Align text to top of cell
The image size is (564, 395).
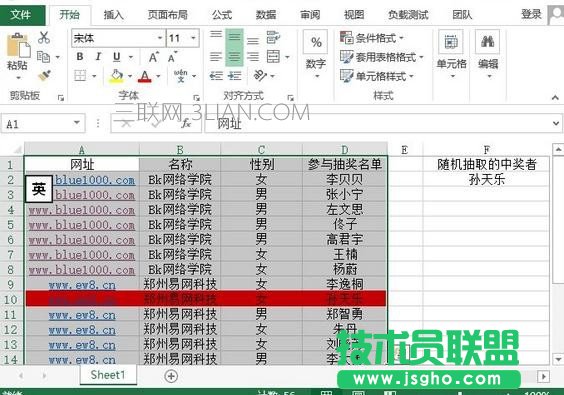click(216, 35)
